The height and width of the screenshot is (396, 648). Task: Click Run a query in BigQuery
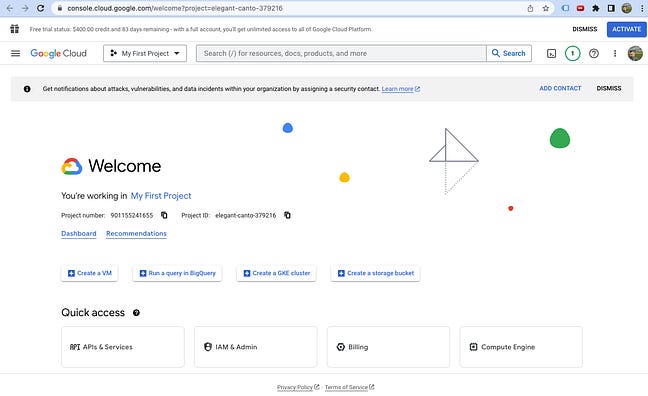(177, 273)
